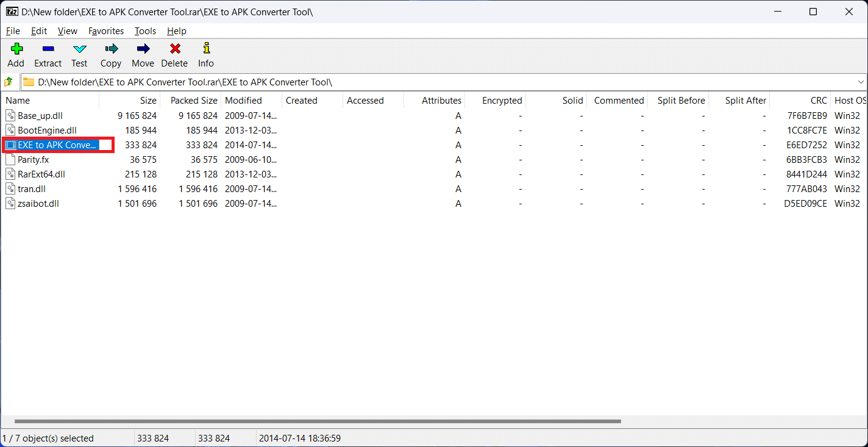868x447 pixels.
Task: Open the Favorites menu
Action: (105, 31)
